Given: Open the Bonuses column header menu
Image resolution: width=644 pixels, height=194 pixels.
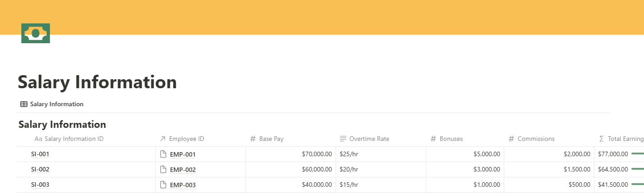Looking at the screenshot, I should coord(451,139).
